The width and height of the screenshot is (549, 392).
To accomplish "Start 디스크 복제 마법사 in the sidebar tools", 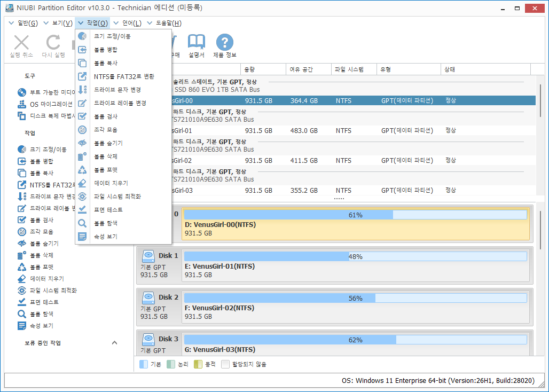I will (46, 116).
